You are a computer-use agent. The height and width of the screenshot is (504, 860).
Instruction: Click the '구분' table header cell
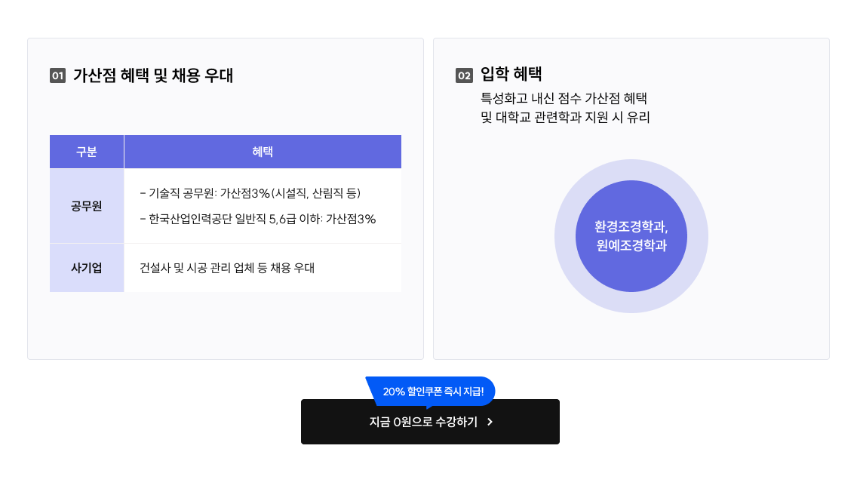(87, 152)
